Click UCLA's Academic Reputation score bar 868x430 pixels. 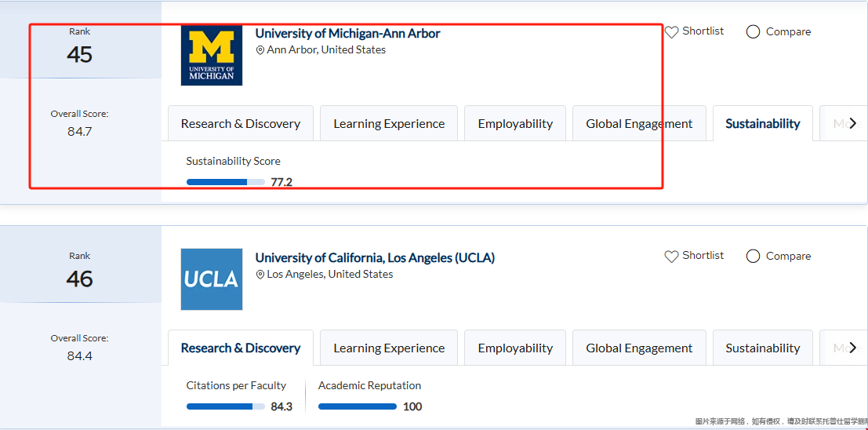pos(358,406)
